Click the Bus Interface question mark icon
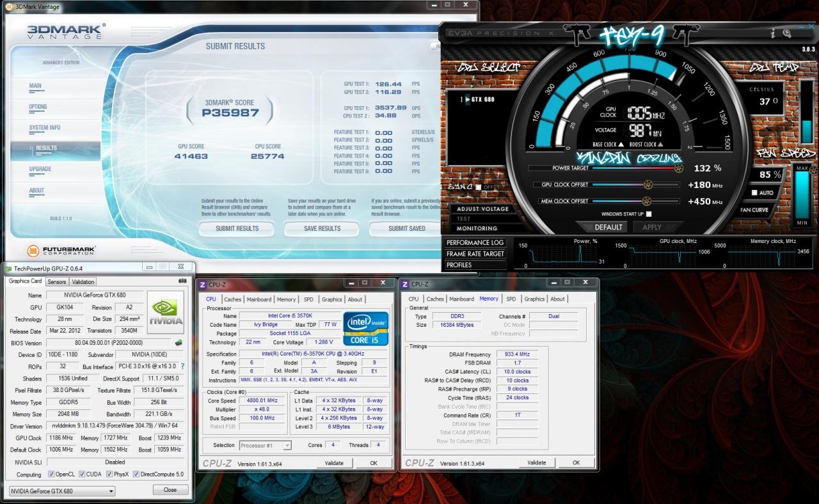 tap(182, 366)
